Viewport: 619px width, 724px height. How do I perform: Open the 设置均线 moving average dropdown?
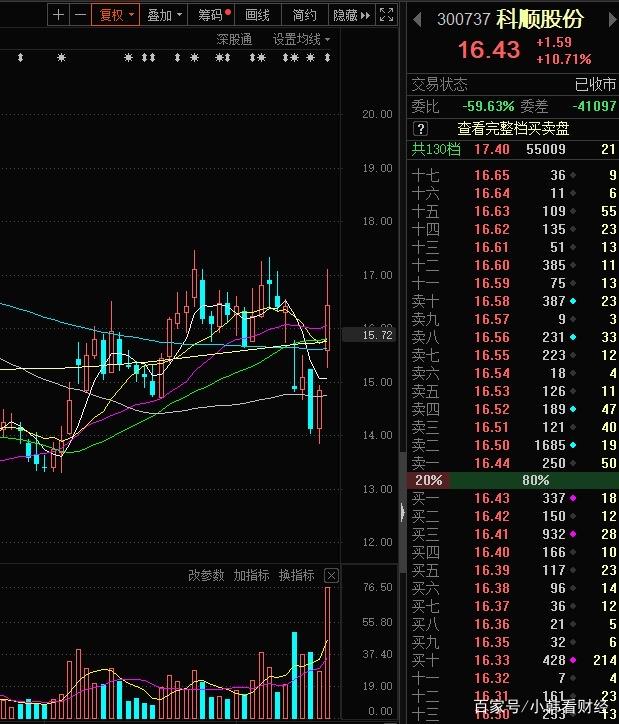point(301,40)
